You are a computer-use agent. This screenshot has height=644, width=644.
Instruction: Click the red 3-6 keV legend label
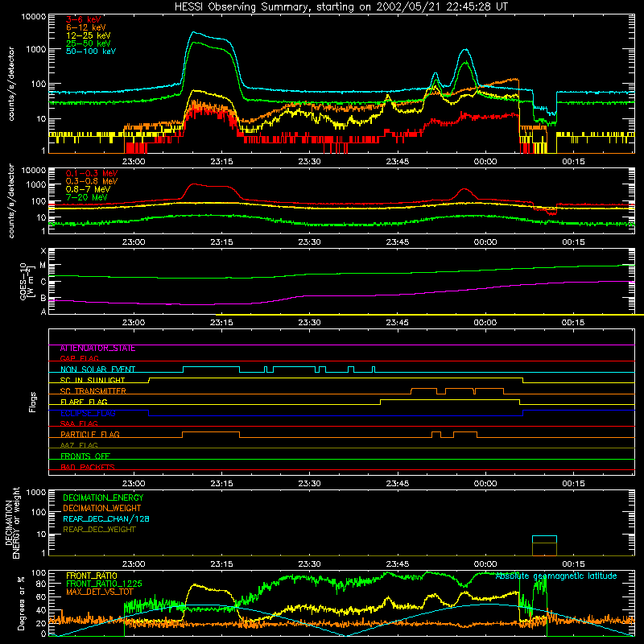click(x=84, y=19)
